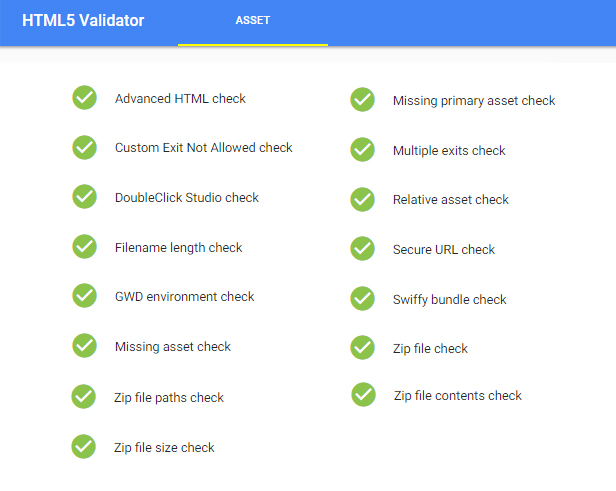The width and height of the screenshot is (616, 491).
Task: Select the Zip file check label
Action: click(x=430, y=349)
